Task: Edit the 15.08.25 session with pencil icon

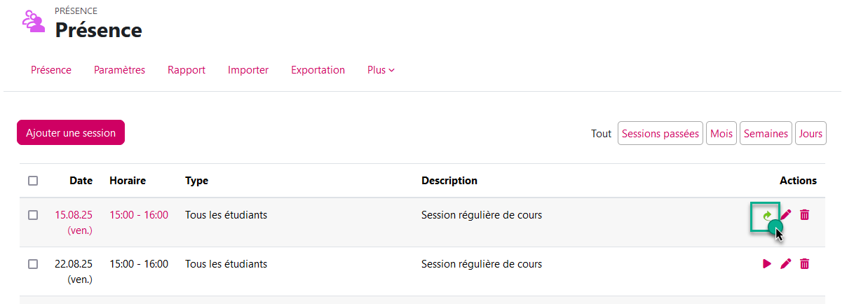Action: (786, 215)
